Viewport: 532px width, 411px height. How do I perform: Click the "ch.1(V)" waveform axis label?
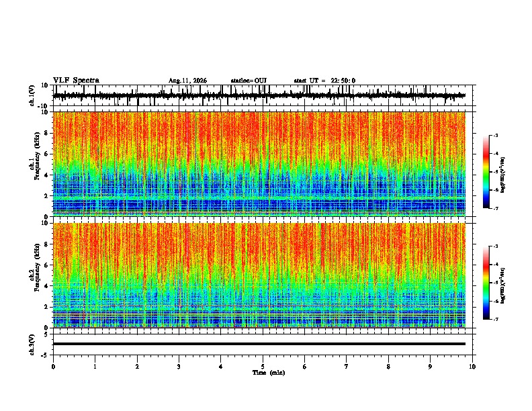click(32, 95)
